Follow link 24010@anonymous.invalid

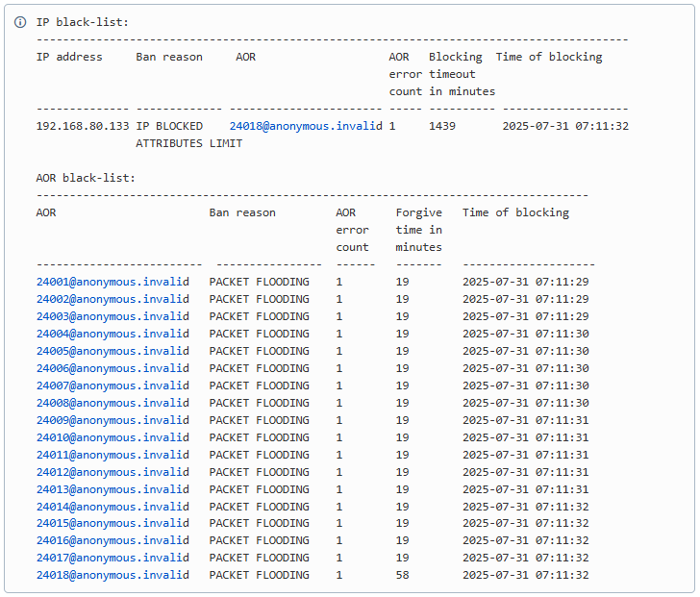(x=112, y=437)
